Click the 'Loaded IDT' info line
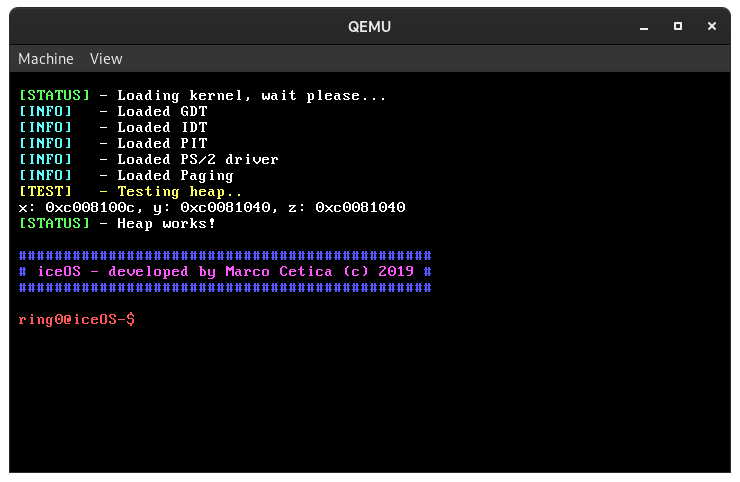The height and width of the screenshot is (482, 740). click(x=162, y=128)
